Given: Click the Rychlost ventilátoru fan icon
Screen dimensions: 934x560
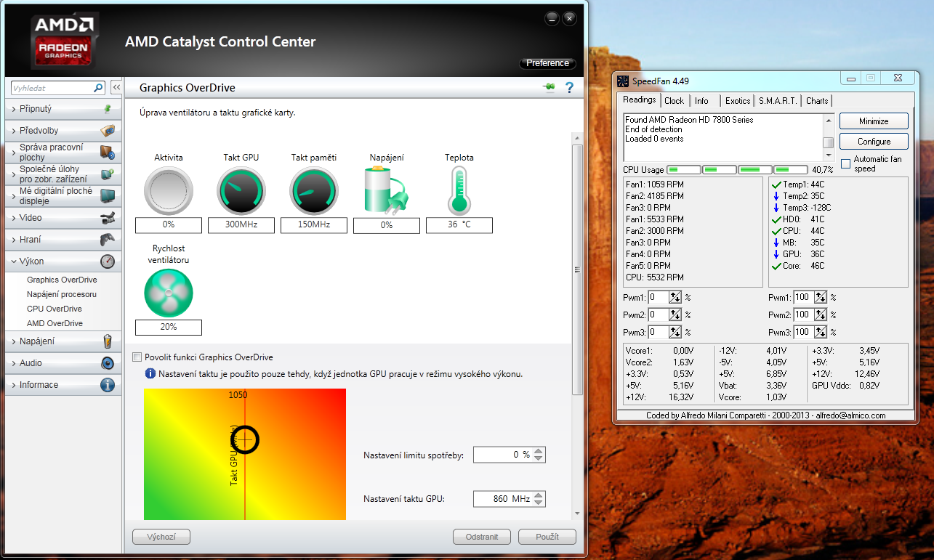Looking at the screenshot, I should pos(169,293).
